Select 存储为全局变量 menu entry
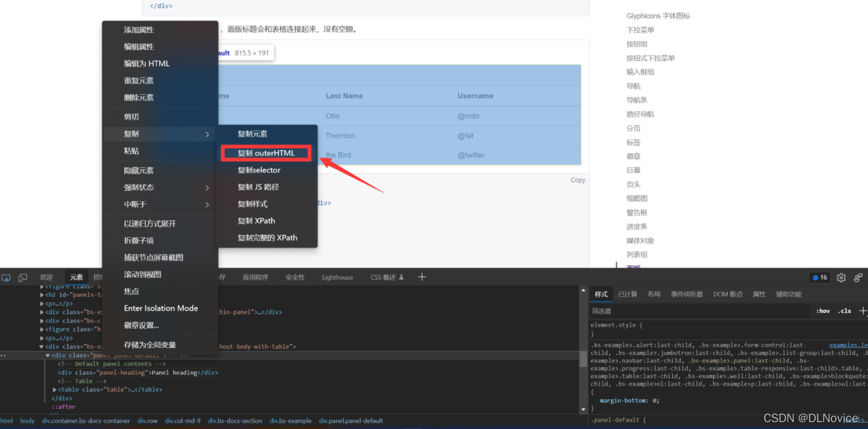This screenshot has height=429, width=868. pos(150,345)
